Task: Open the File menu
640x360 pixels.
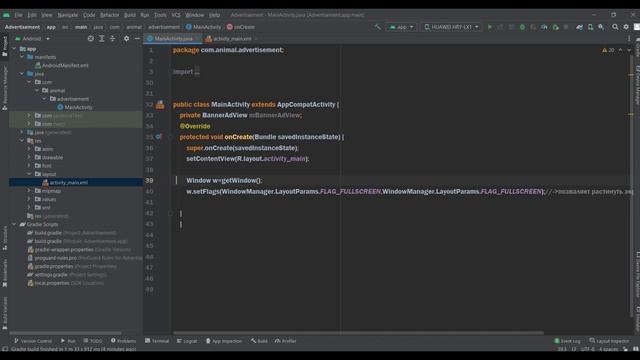Action: tap(19, 15)
